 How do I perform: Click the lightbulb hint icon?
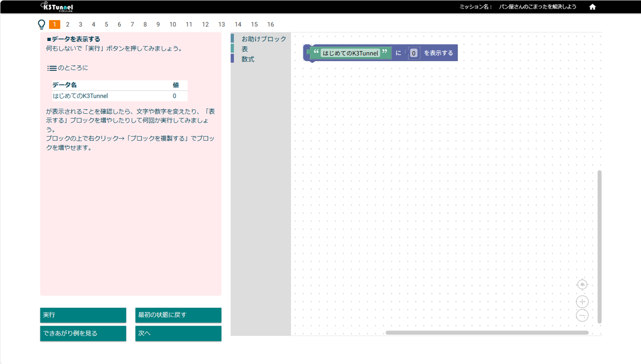coord(42,24)
